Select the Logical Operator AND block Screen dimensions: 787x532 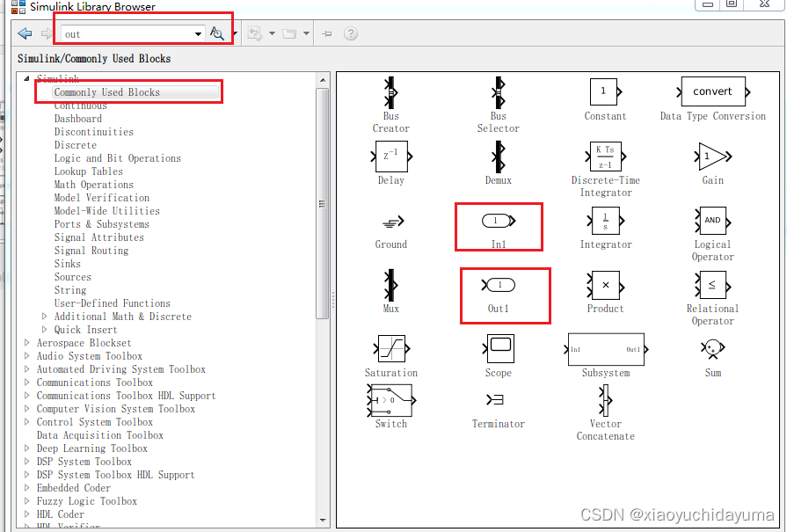pyautogui.click(x=713, y=221)
